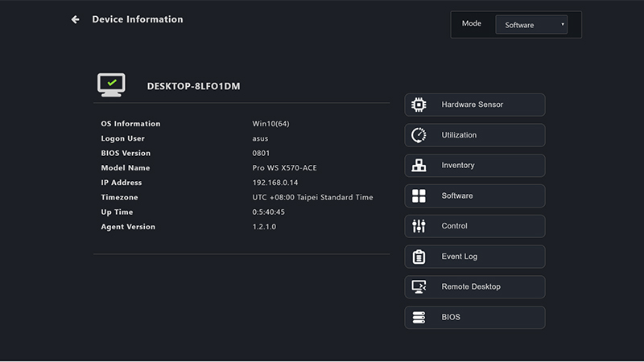Image resolution: width=644 pixels, height=362 pixels.
Task: Click the back arrow beside Device Information
Action: click(75, 19)
